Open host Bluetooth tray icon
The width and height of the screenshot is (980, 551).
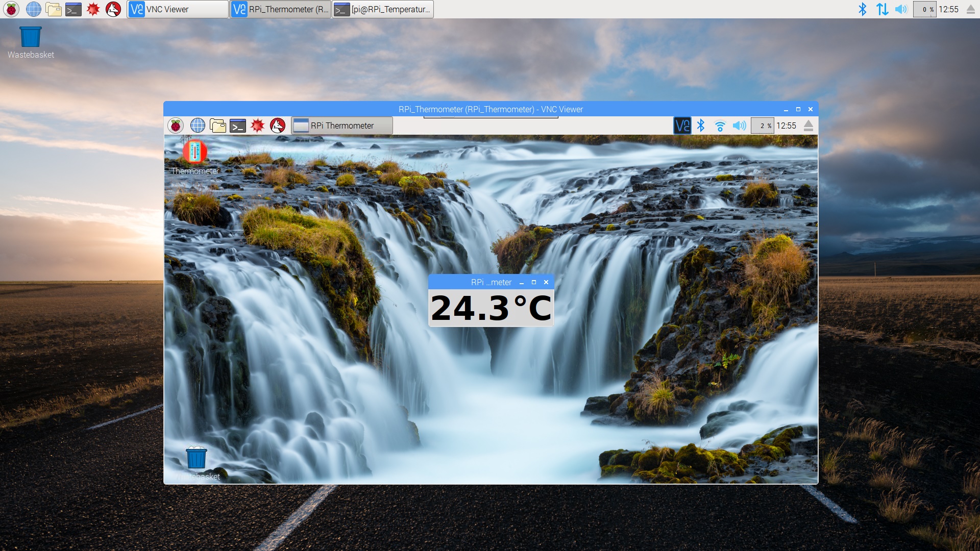[863, 9]
